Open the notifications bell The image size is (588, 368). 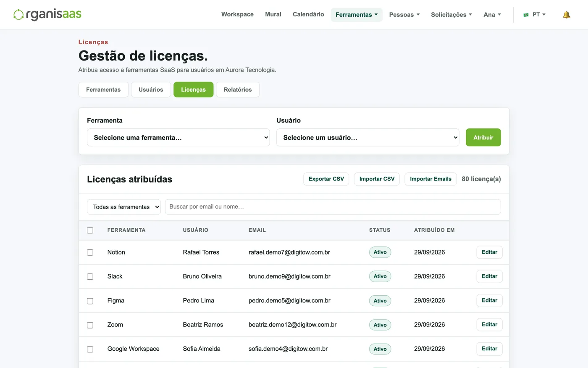click(x=567, y=15)
